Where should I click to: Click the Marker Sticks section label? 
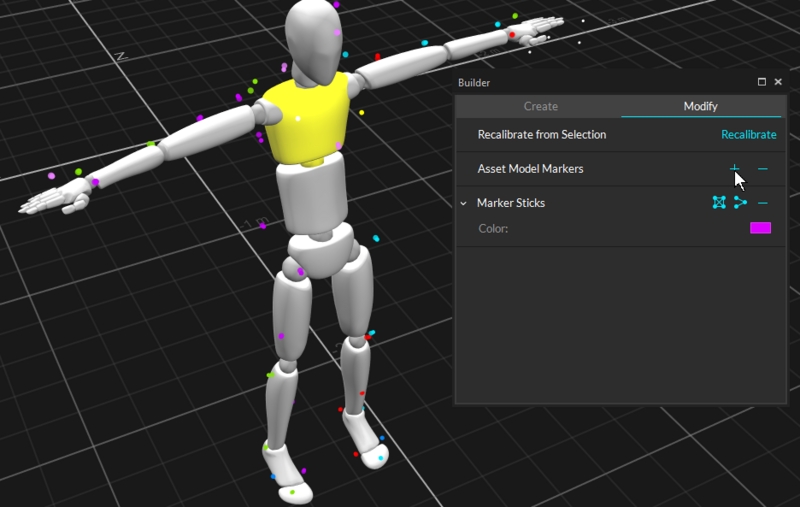pos(510,203)
